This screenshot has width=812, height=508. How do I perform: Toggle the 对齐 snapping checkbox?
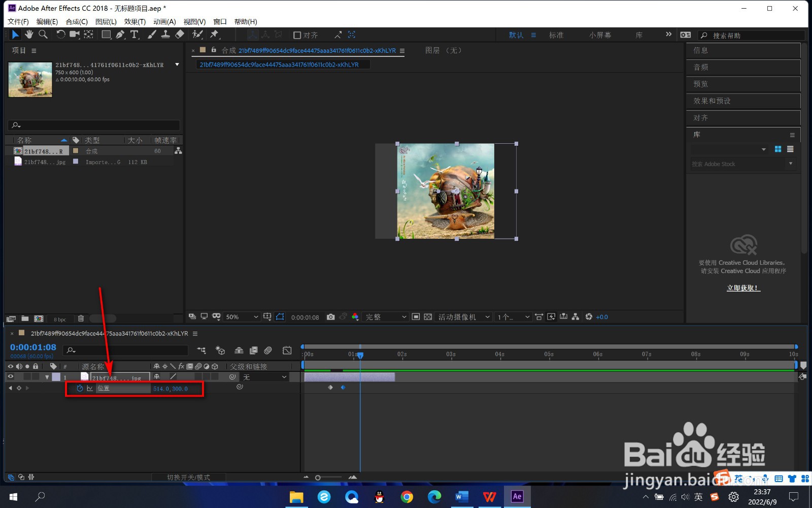click(x=297, y=35)
